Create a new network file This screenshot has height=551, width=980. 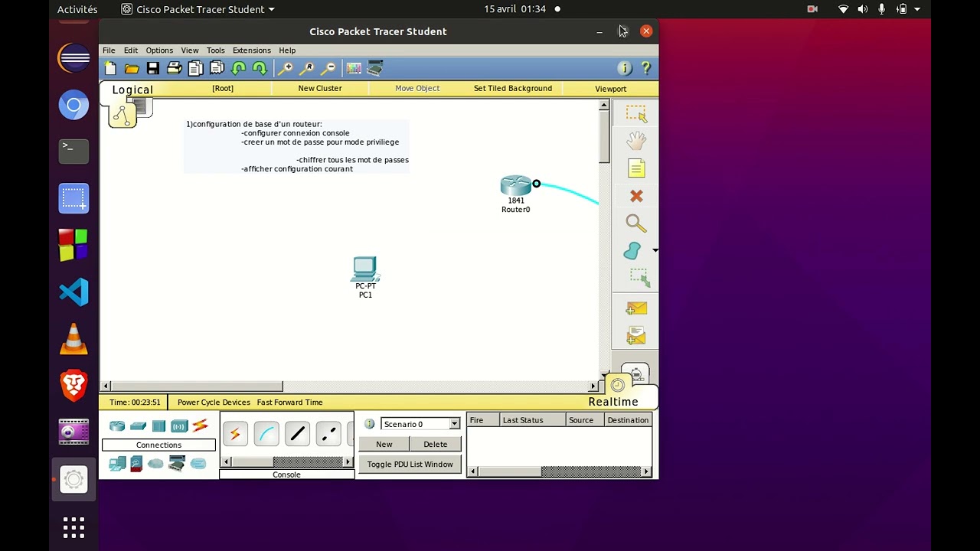coord(110,68)
